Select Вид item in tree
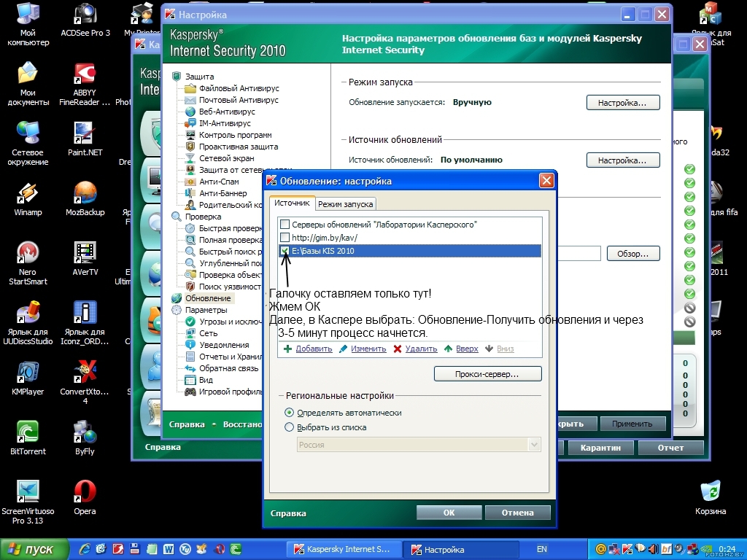The image size is (747, 560). [x=206, y=380]
